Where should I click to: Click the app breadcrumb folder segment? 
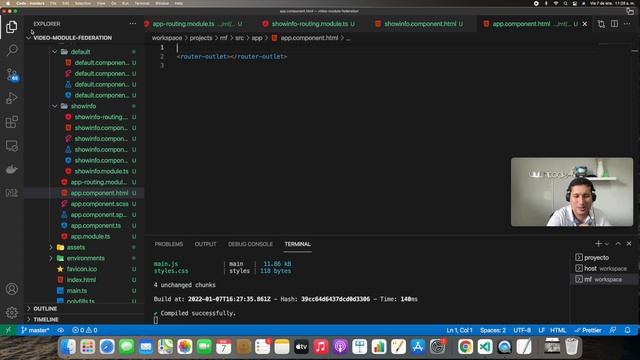tap(257, 38)
